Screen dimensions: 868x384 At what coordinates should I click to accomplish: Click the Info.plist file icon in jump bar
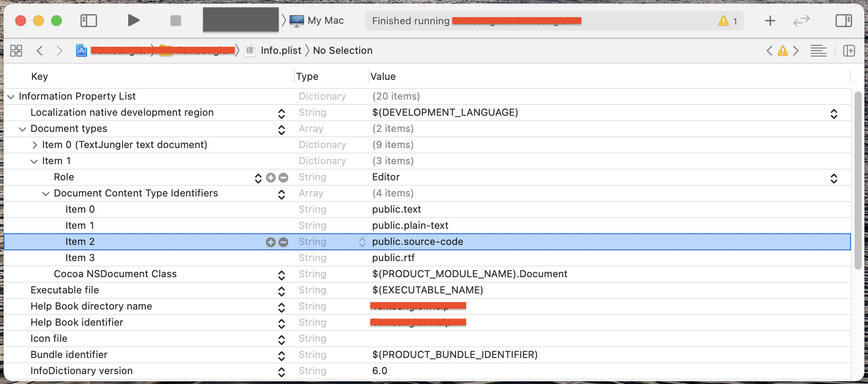tap(250, 51)
